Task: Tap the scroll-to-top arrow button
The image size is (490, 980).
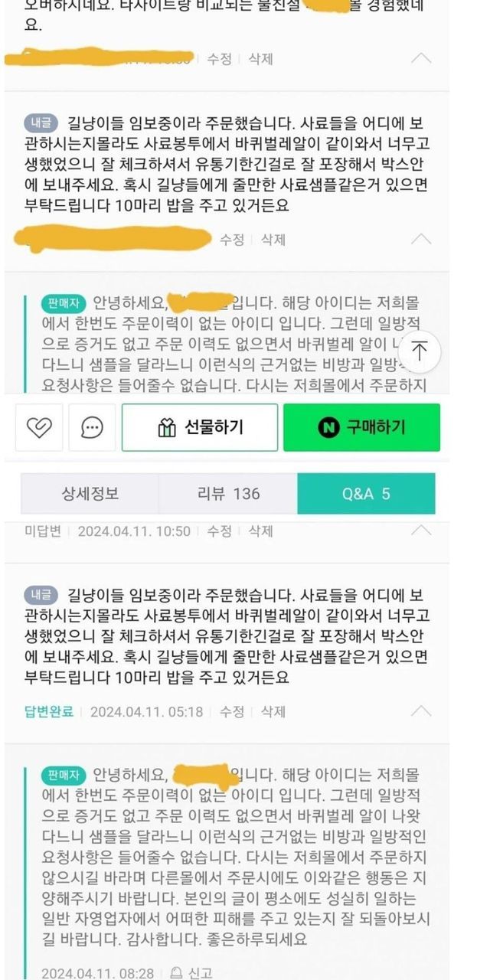Action: click(x=420, y=351)
